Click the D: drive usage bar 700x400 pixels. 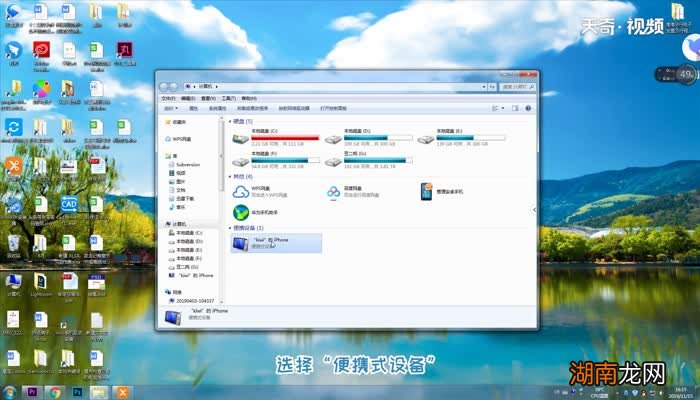[378, 138]
